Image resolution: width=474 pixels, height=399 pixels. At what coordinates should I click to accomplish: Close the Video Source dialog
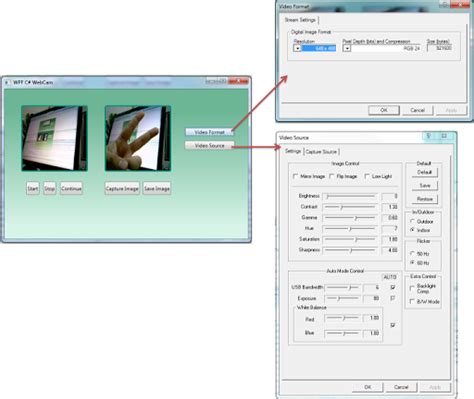(x=444, y=136)
